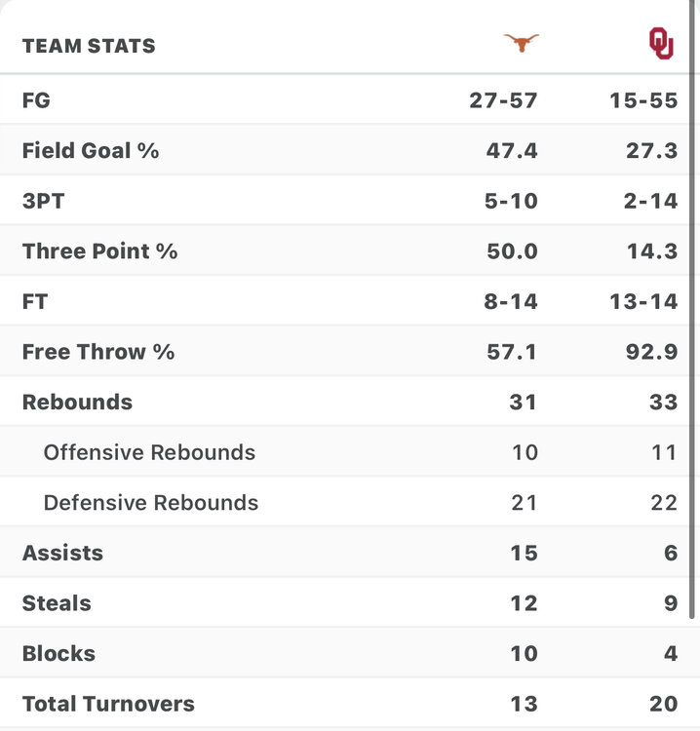700x731 pixels.
Task: Click the FT row label
Action: click(x=36, y=301)
